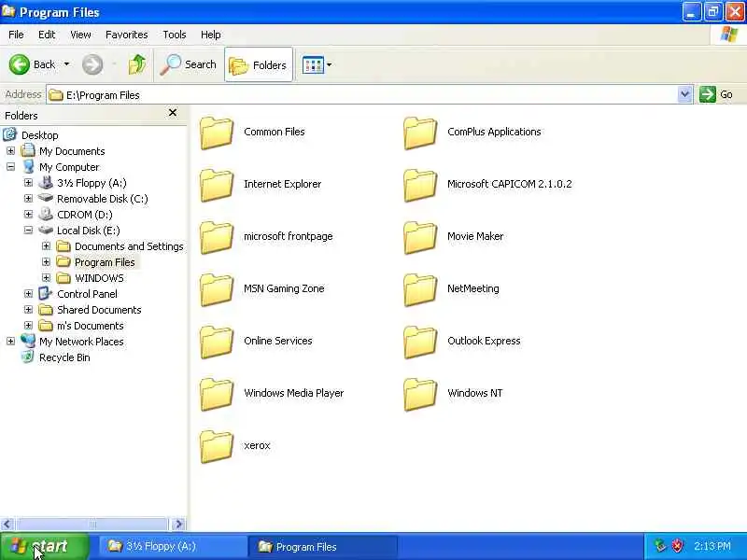Toggle the Folders pane toolbar button
Image resolution: width=747 pixels, height=560 pixels.
[x=259, y=64]
